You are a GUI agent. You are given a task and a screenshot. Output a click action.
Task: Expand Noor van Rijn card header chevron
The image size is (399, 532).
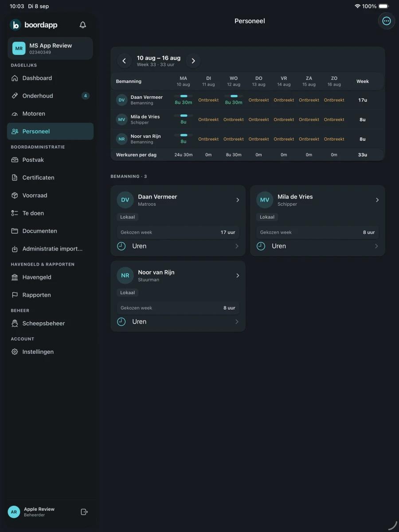[238, 275]
